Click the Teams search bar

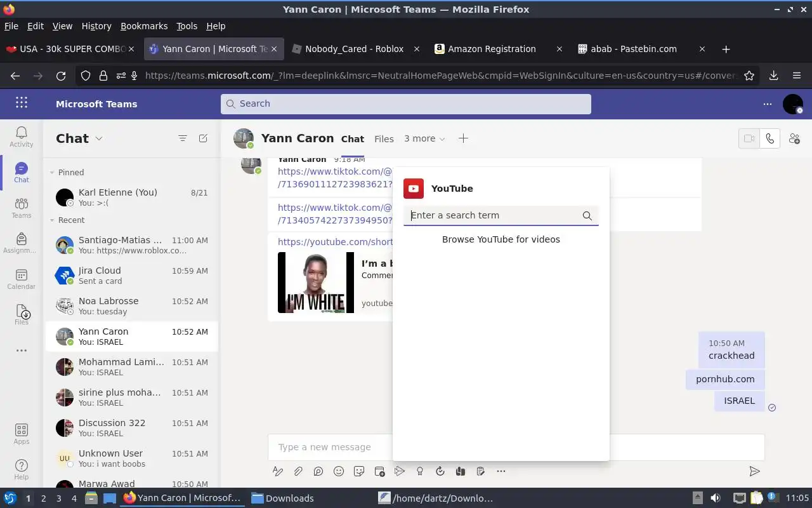406,104
